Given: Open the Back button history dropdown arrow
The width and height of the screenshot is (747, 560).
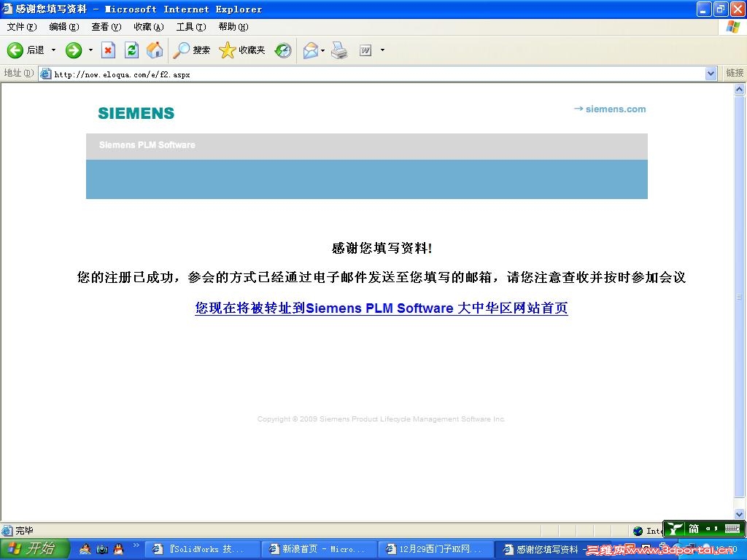Looking at the screenshot, I should pos(53,50).
